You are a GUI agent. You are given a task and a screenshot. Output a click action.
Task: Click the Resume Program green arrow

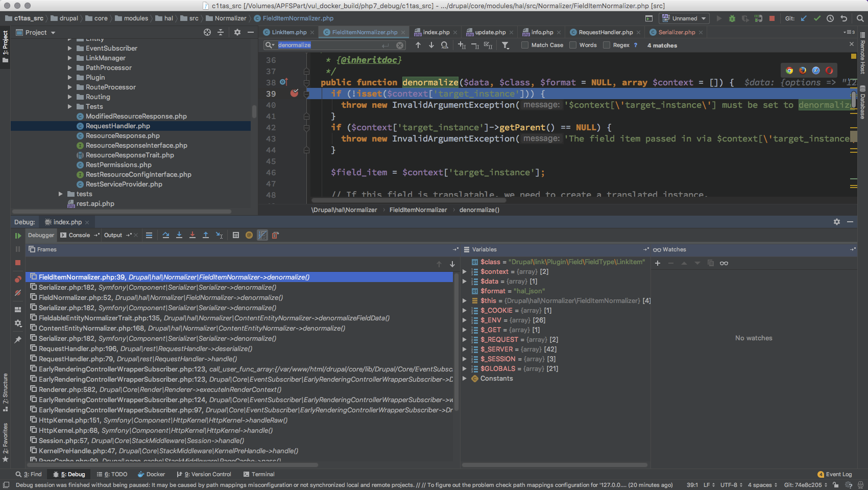18,236
